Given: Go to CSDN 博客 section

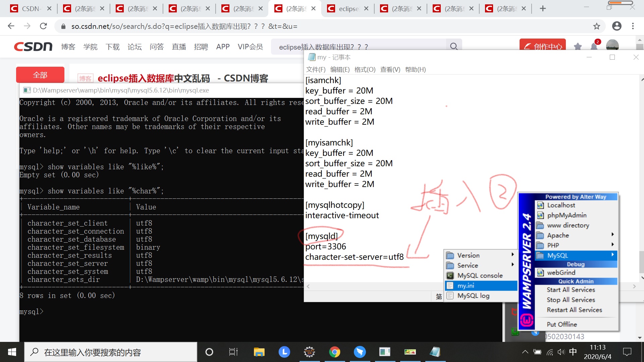Looking at the screenshot, I should click(68, 47).
